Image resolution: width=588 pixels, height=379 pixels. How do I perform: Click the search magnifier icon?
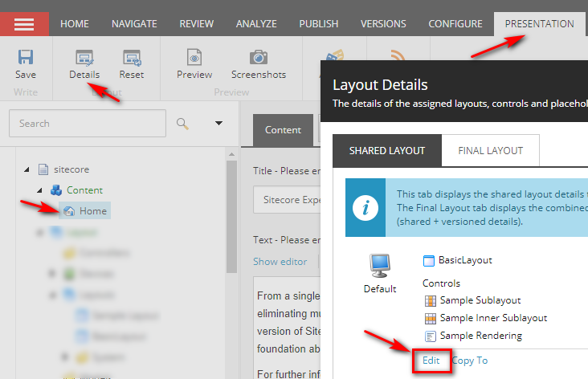(x=182, y=124)
